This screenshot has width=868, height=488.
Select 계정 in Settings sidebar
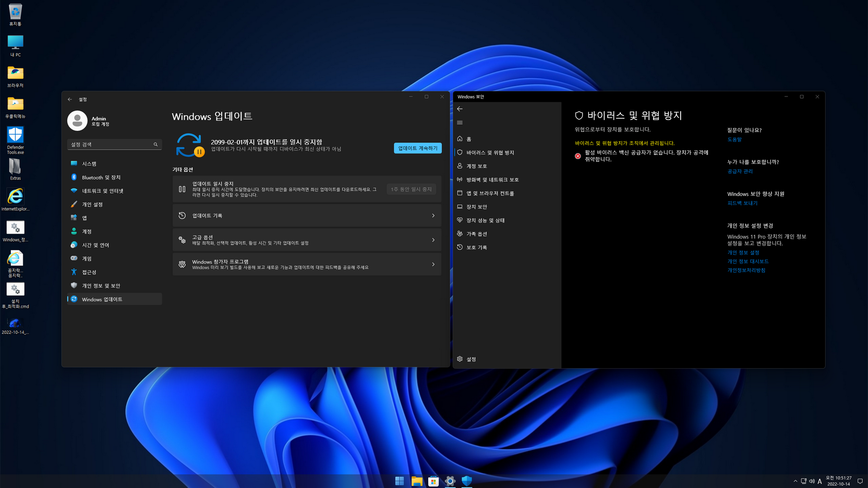click(114, 231)
